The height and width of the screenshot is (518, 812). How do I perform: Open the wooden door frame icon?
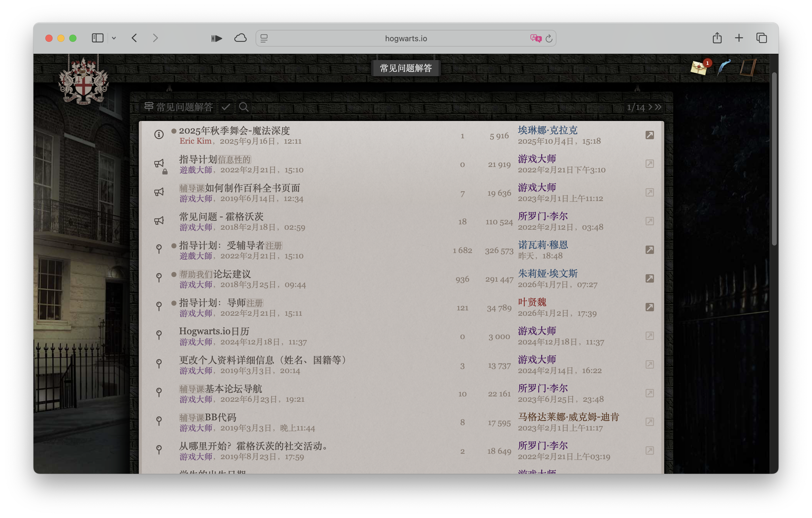tap(748, 67)
